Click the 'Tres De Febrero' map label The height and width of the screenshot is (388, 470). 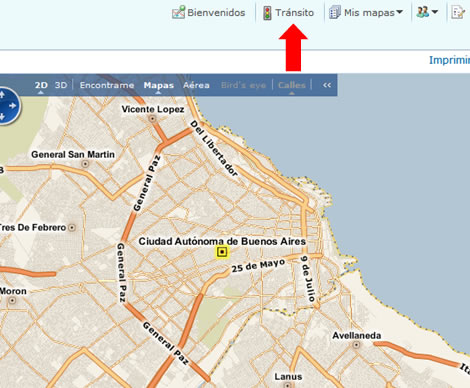click(x=33, y=227)
